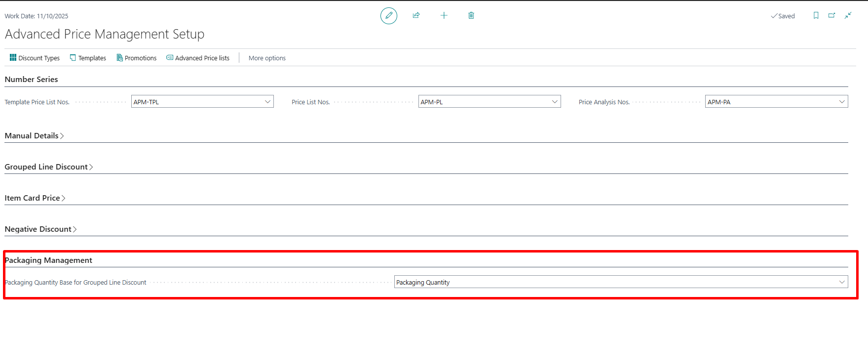Click the bookmark icon at top right
868x338 pixels.
pos(816,16)
